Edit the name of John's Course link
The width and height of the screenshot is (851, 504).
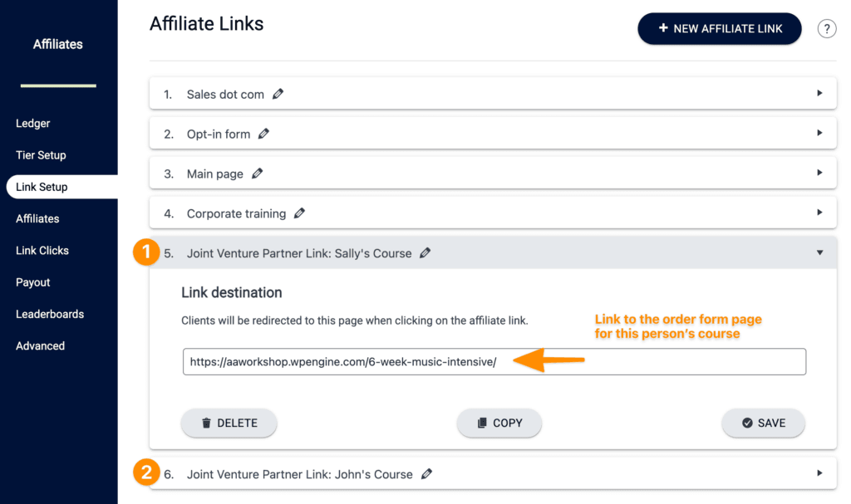426,473
